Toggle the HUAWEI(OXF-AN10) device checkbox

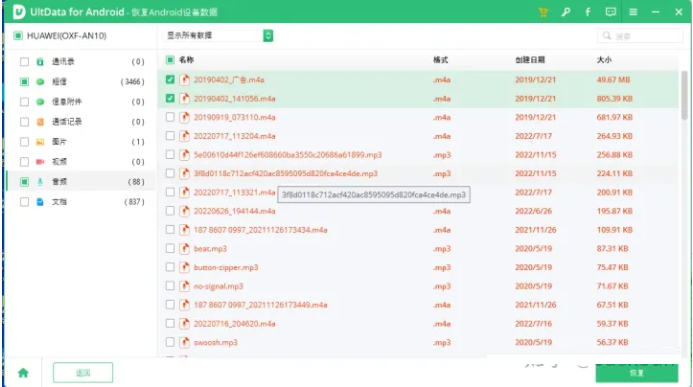[18, 35]
